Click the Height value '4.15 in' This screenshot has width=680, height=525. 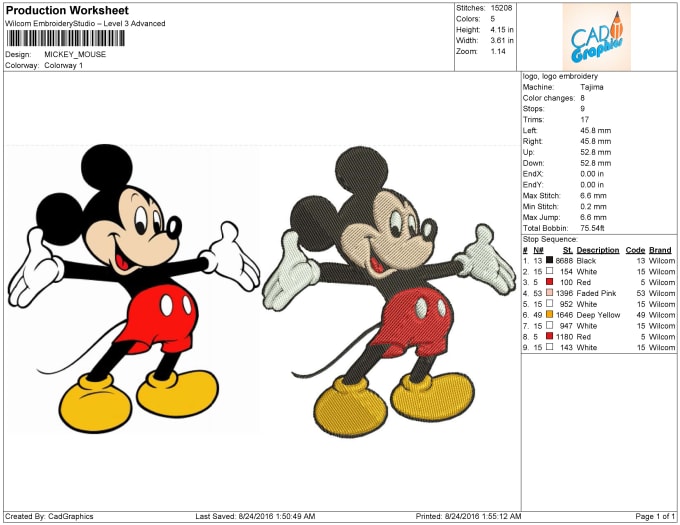point(502,29)
